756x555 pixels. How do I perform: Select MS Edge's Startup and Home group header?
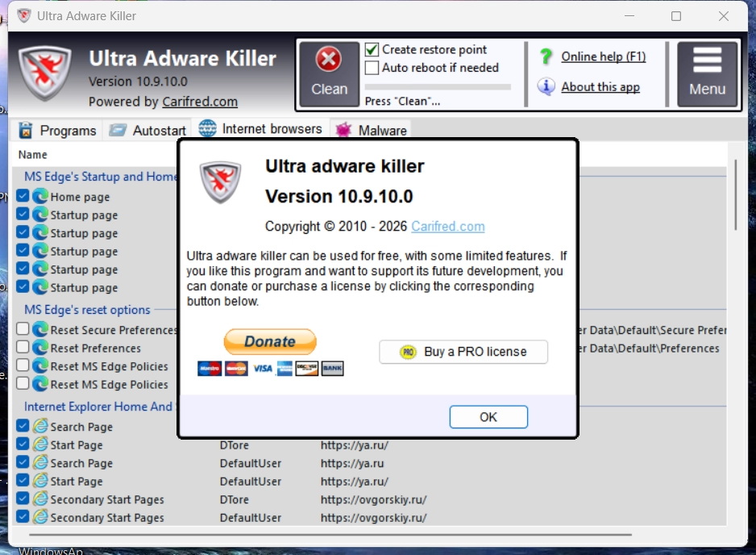point(102,176)
